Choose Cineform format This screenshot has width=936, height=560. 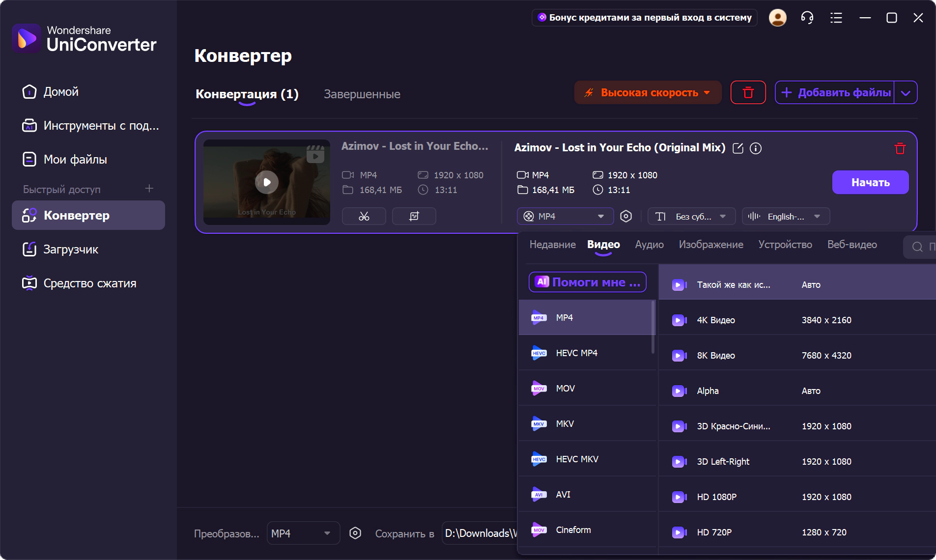pos(587,530)
